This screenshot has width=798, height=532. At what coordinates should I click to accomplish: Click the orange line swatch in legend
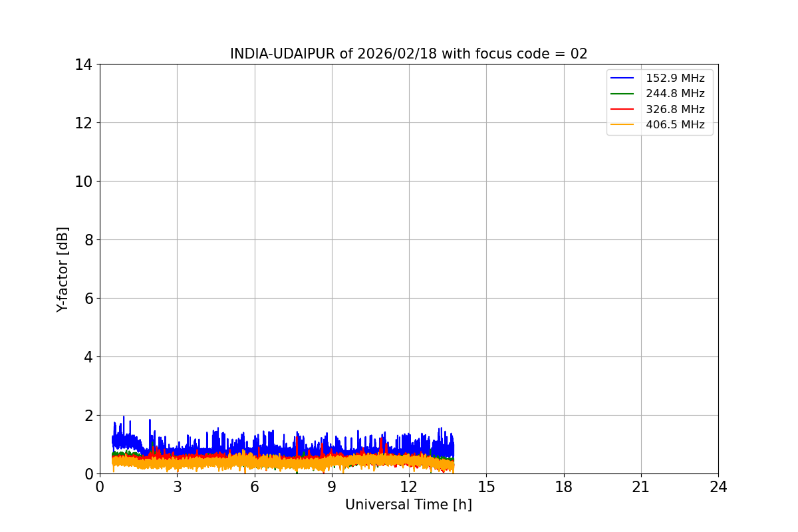[x=623, y=124]
